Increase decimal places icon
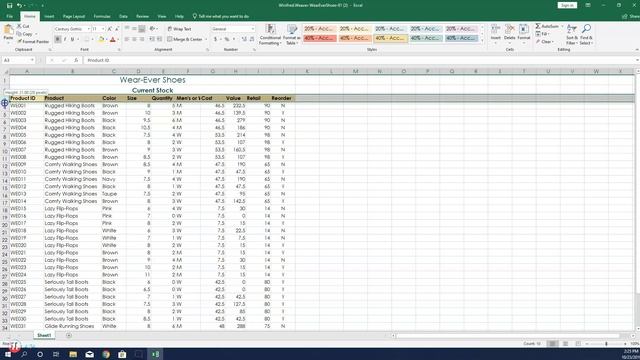The image size is (640, 360). click(x=244, y=39)
